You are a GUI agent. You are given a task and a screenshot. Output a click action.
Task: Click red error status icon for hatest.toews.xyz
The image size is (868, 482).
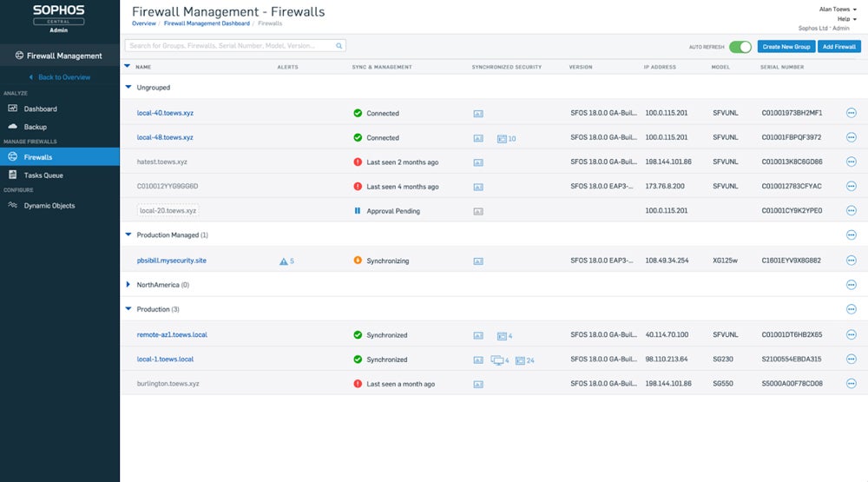click(358, 162)
